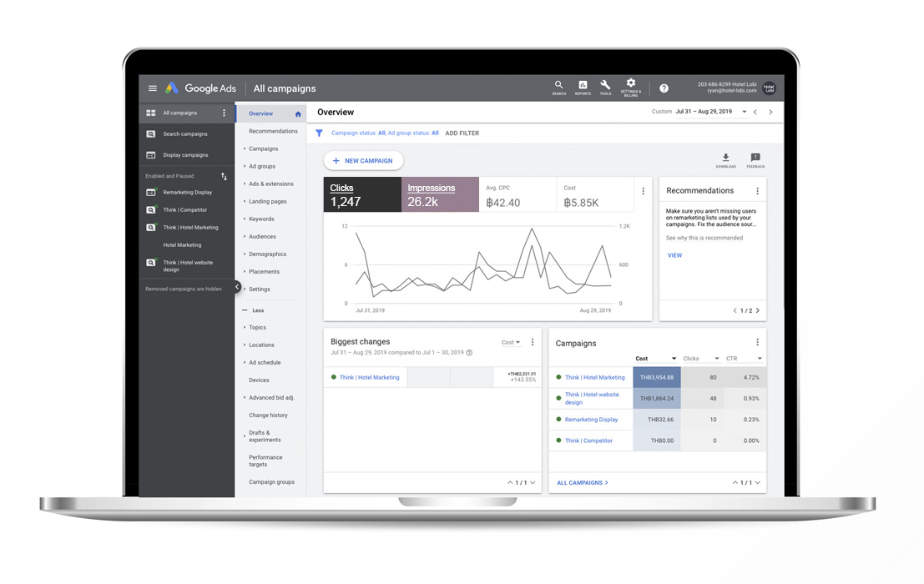Open the Change history menu item

click(x=268, y=415)
